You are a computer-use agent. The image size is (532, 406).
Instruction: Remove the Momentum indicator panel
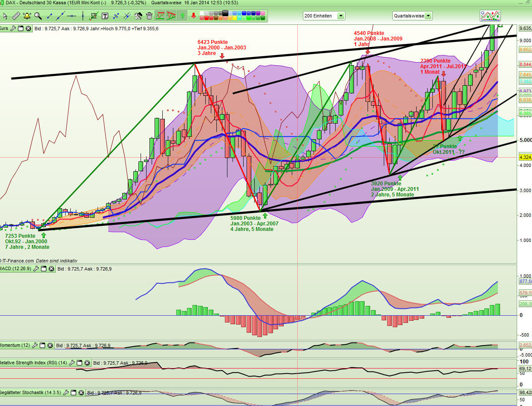(50, 346)
